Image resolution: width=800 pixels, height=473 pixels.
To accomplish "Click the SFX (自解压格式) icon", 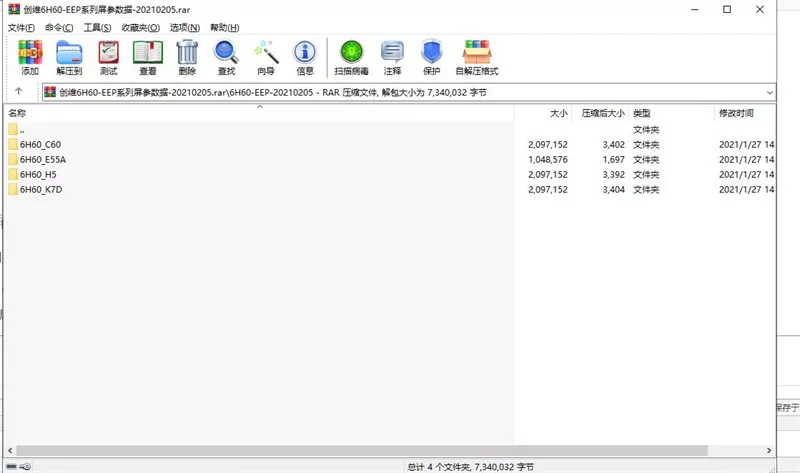I will click(x=477, y=52).
